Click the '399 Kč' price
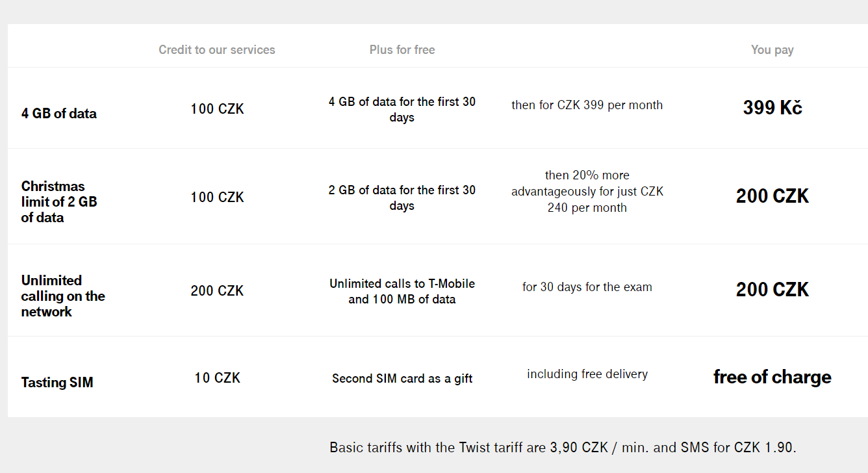Viewport: 868px width, 473px height. click(772, 108)
